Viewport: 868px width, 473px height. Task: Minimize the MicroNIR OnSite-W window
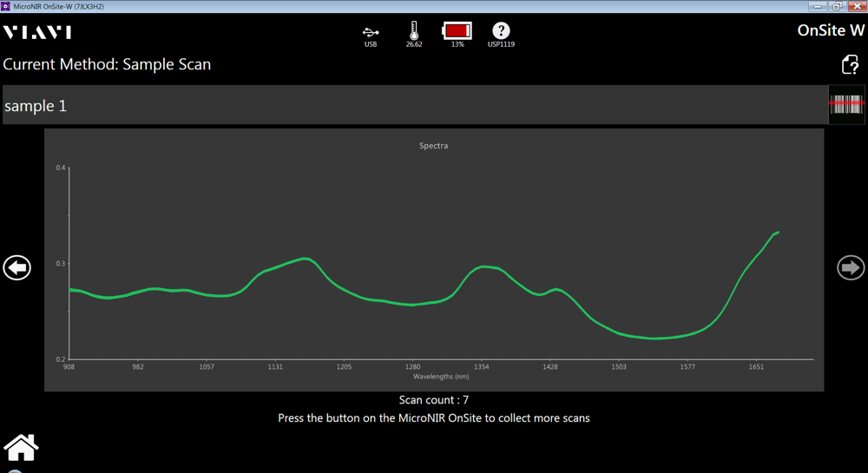(x=818, y=6)
